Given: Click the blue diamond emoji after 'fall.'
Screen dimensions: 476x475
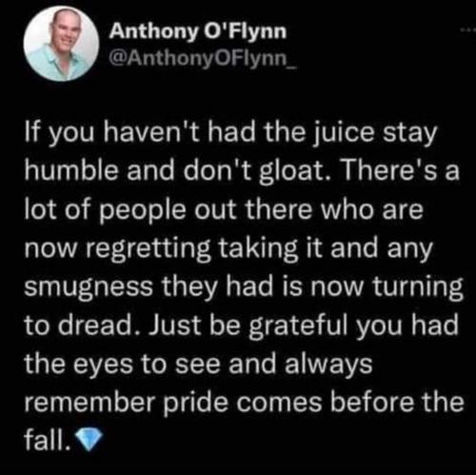Looking at the screenshot, I should tap(89, 440).
